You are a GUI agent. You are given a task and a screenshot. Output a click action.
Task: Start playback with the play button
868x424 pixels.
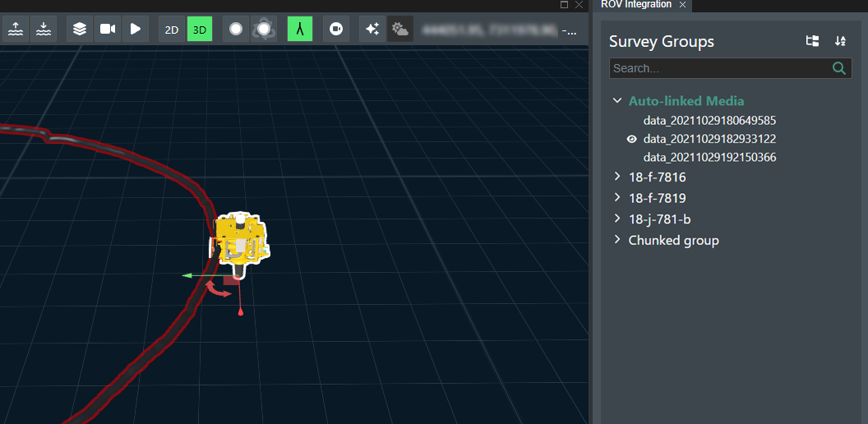(135, 29)
